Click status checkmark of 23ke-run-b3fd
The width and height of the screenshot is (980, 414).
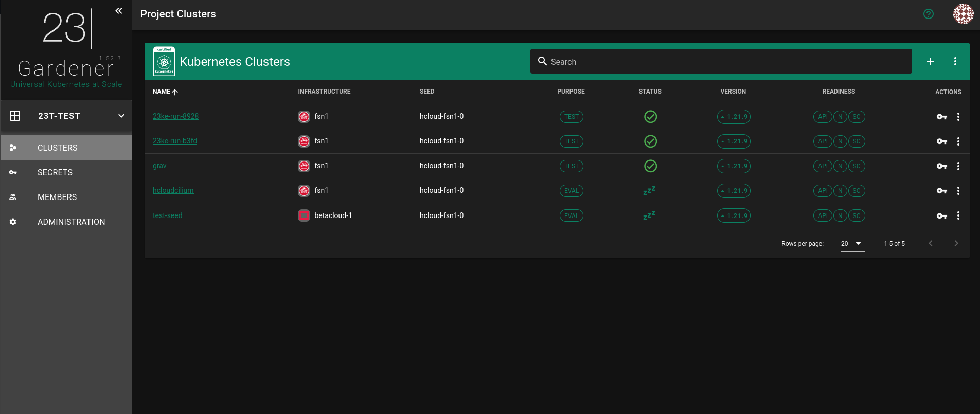(x=651, y=141)
